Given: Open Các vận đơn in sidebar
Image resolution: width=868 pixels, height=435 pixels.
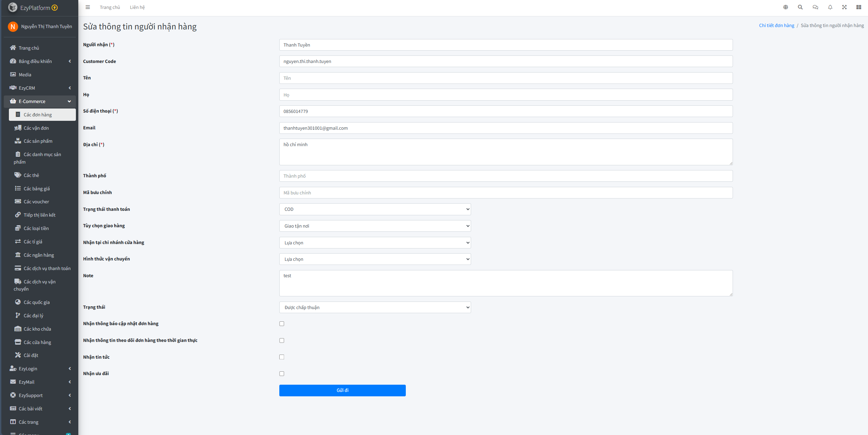Looking at the screenshot, I should click(x=36, y=128).
